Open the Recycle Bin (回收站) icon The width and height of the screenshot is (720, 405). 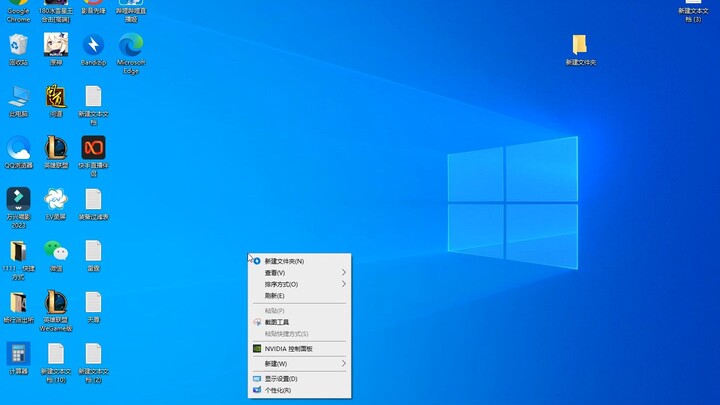pos(18,49)
